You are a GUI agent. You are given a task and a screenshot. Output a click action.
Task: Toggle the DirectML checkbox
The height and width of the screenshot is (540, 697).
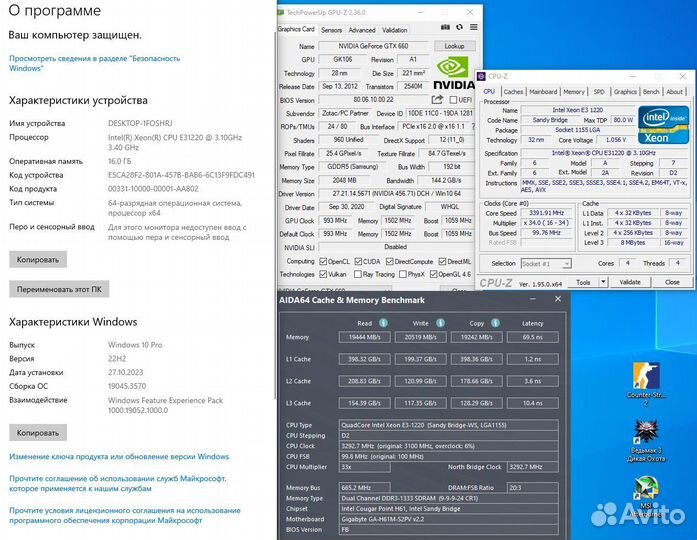442,261
